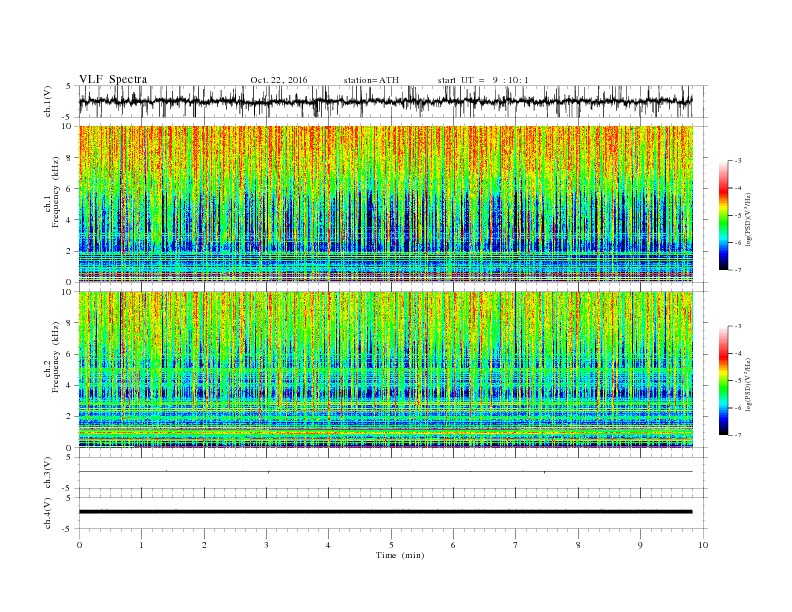Click the ch.2 spectrogram colorbar

(x=723, y=380)
